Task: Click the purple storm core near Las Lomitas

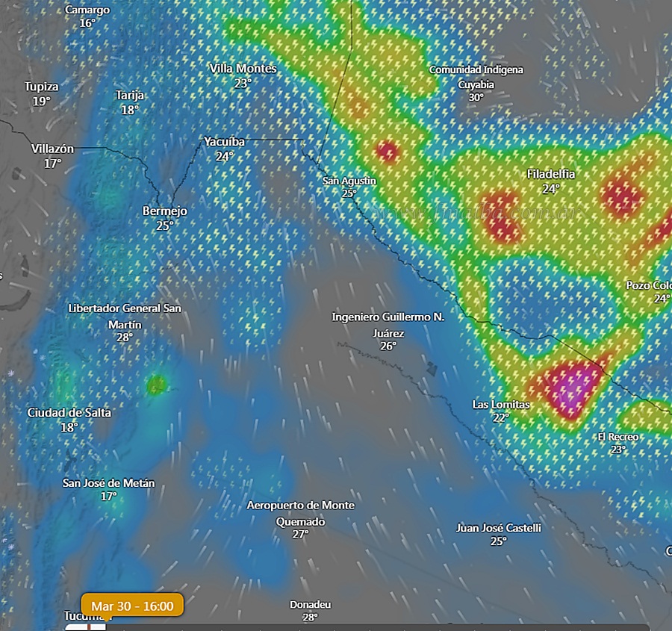Action: 570,393
